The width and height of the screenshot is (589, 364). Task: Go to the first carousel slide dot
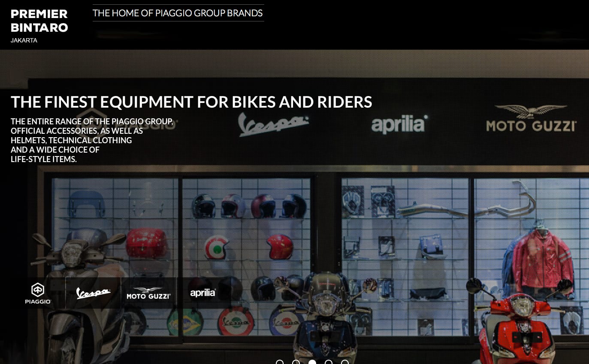(280, 362)
